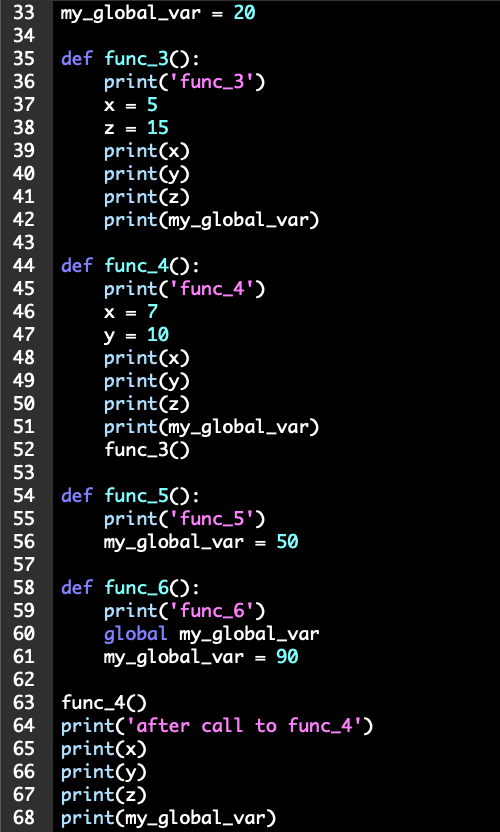The height and width of the screenshot is (832, 500).
Task: Place cursor on x = 5 line
Action: coord(131,105)
